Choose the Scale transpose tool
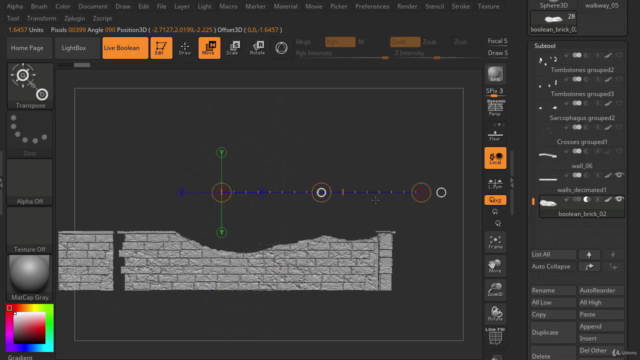640x360 pixels. 233,48
